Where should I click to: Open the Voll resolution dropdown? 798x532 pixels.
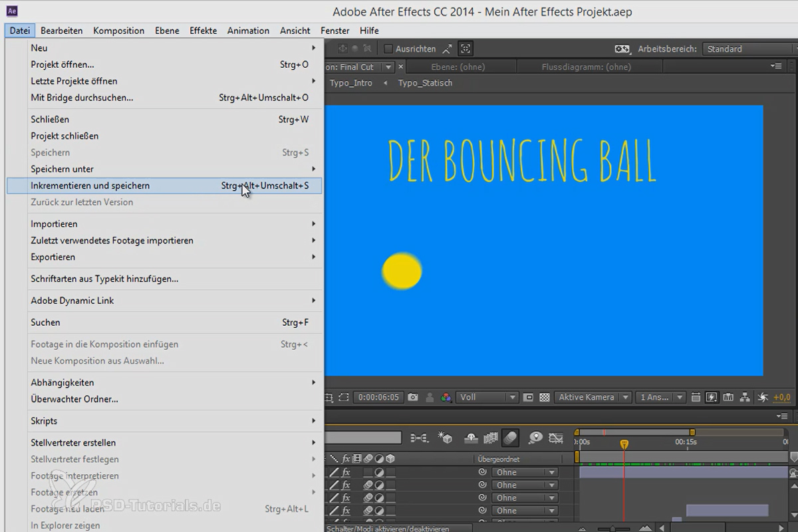click(x=487, y=397)
